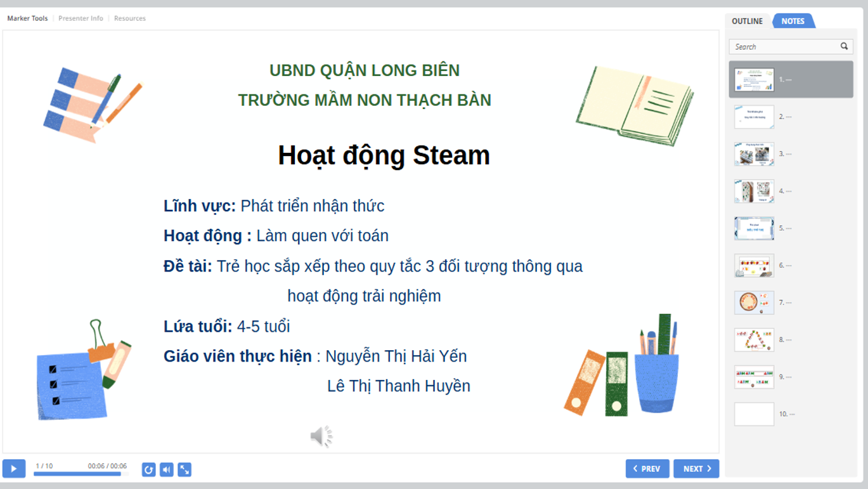Click the search magnifier icon
The width and height of the screenshot is (868, 489).
844,46
